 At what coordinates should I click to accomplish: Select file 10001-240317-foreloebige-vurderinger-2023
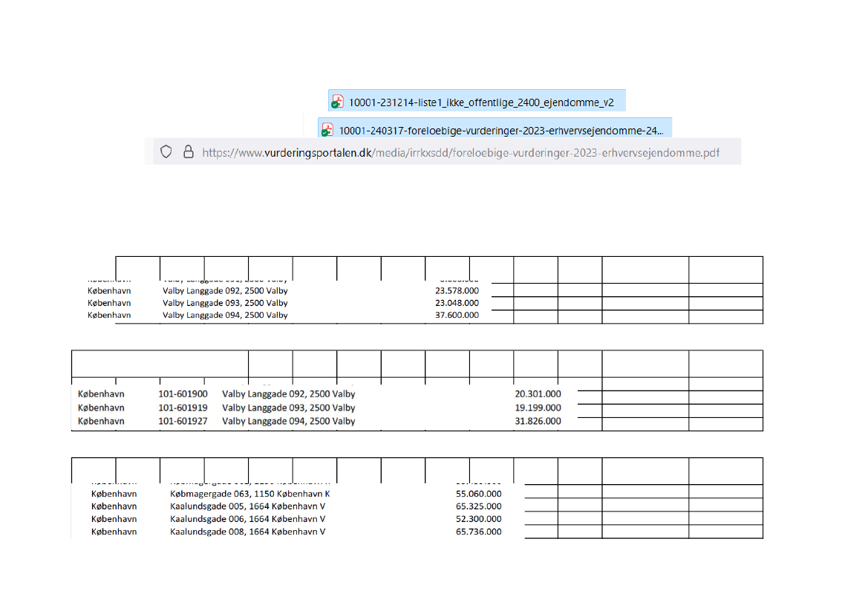(x=500, y=131)
